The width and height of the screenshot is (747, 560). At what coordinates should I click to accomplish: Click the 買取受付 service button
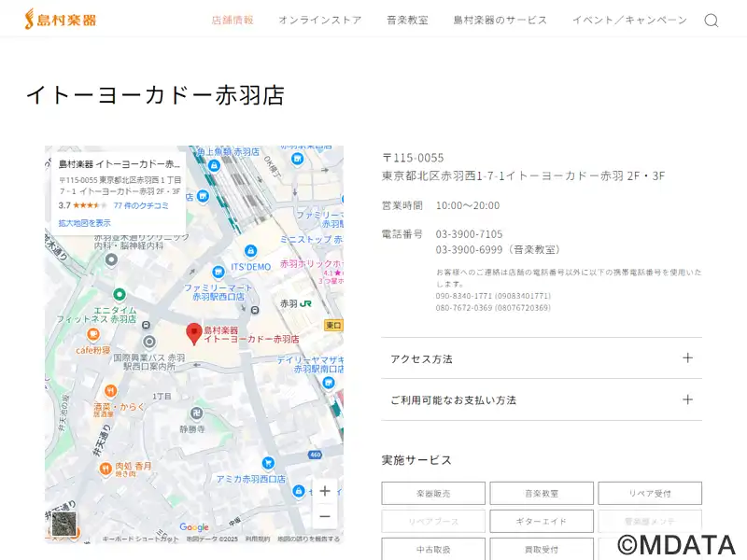tap(542, 549)
